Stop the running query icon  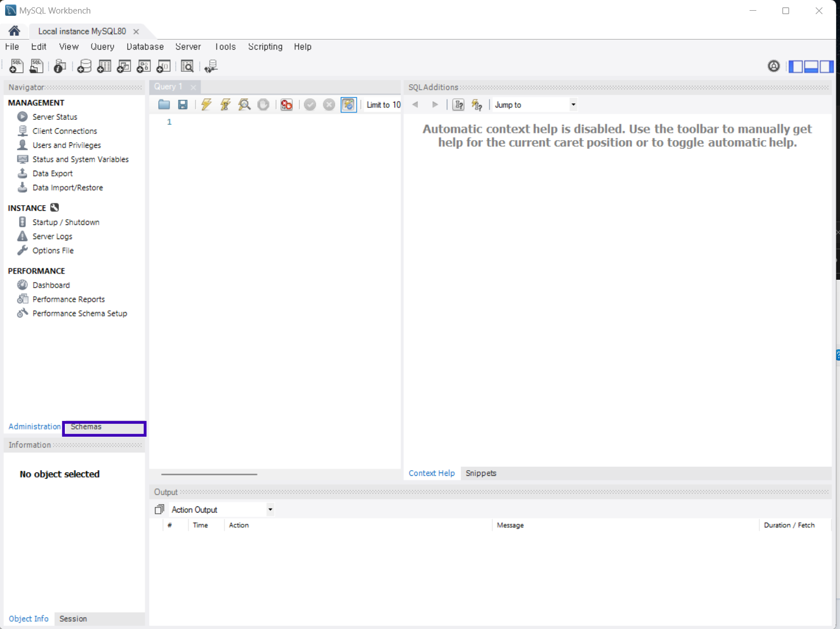click(x=263, y=105)
